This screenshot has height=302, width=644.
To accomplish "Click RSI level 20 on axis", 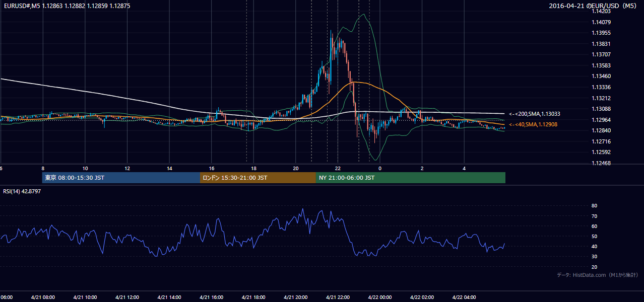I will pos(594,267).
